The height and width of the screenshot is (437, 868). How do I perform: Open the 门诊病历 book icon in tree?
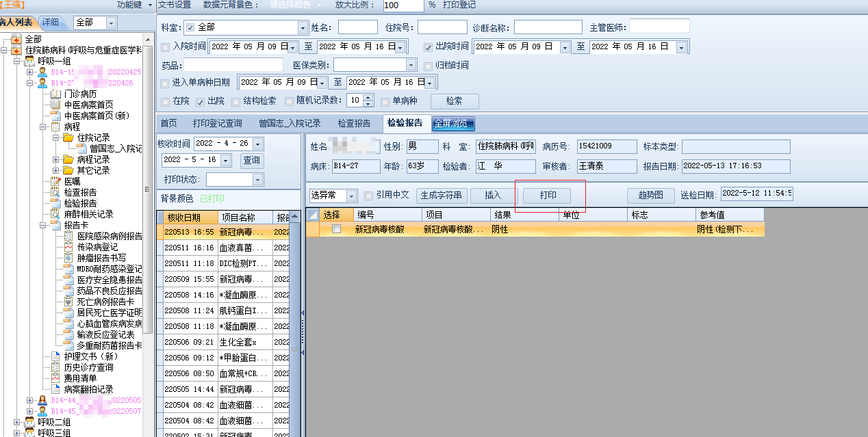56,94
